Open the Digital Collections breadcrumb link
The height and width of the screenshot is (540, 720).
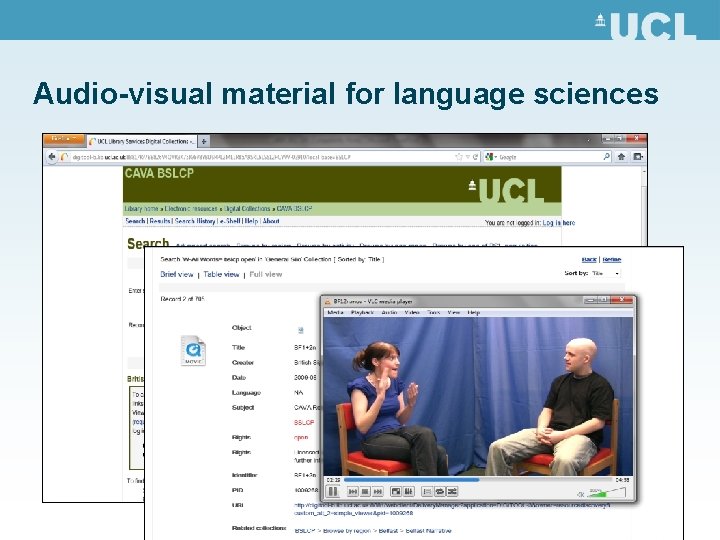click(x=247, y=208)
